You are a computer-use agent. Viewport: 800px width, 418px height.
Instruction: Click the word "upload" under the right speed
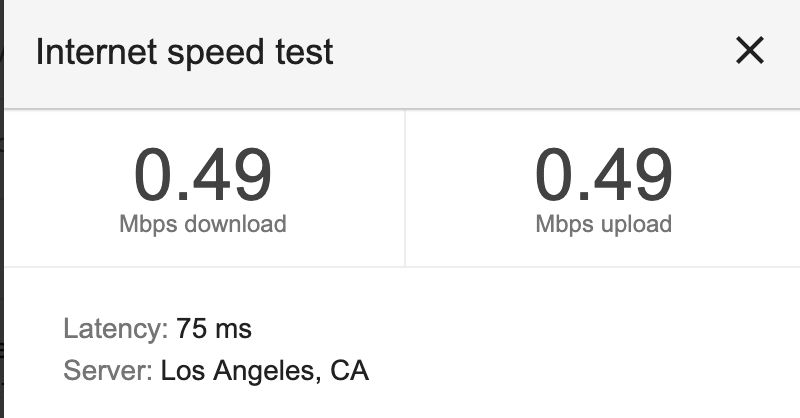click(629, 223)
